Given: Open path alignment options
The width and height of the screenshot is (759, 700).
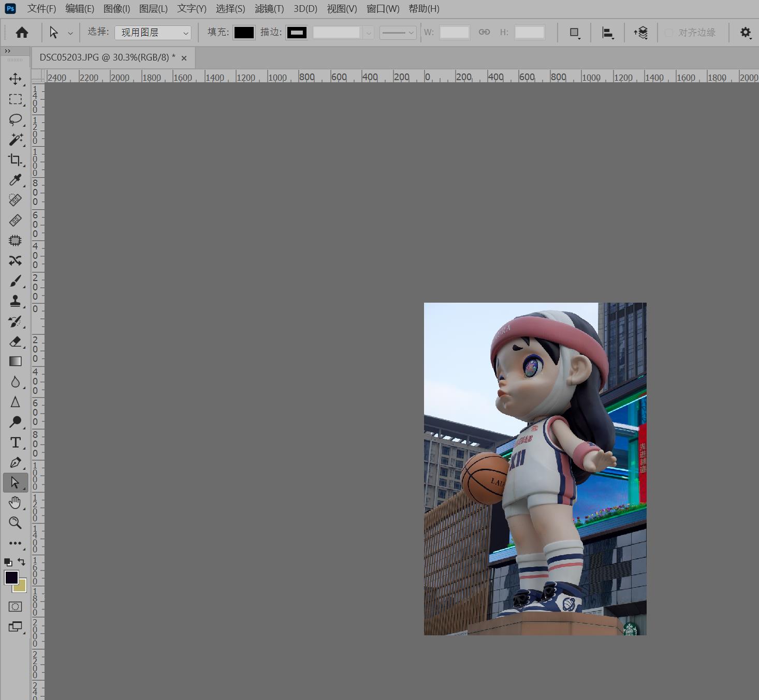Looking at the screenshot, I should 608,33.
